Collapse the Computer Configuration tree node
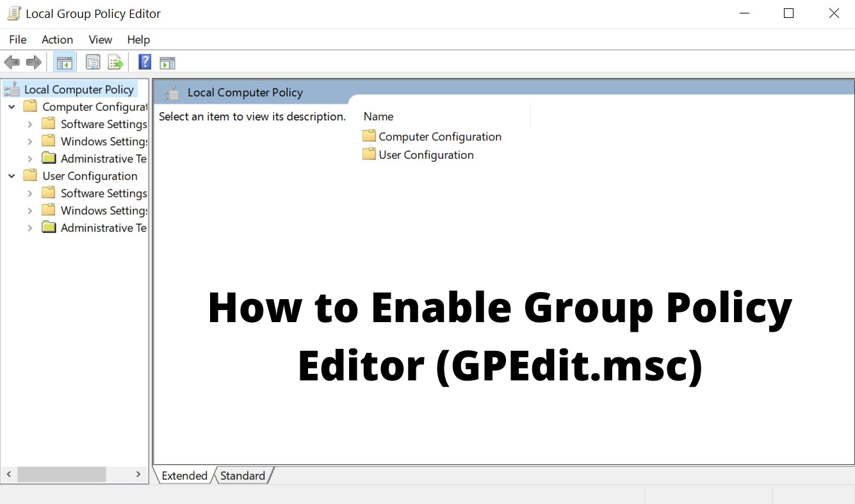Viewport: 855px width, 504px height. coord(12,107)
